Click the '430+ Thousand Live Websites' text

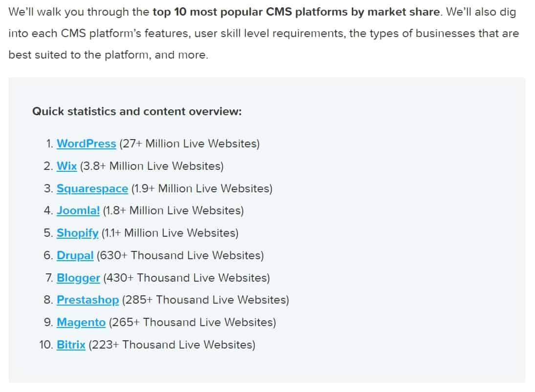(187, 278)
